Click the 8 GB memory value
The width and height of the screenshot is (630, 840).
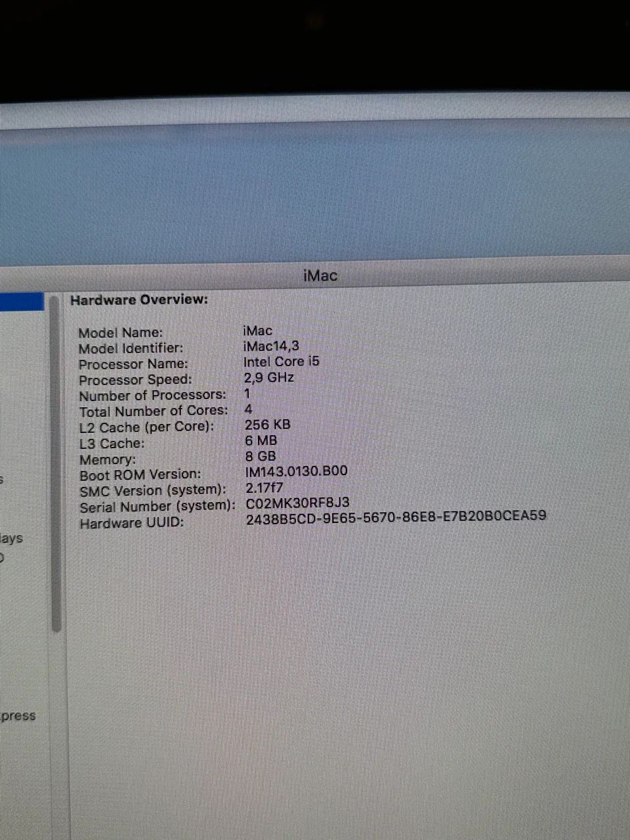click(261, 456)
